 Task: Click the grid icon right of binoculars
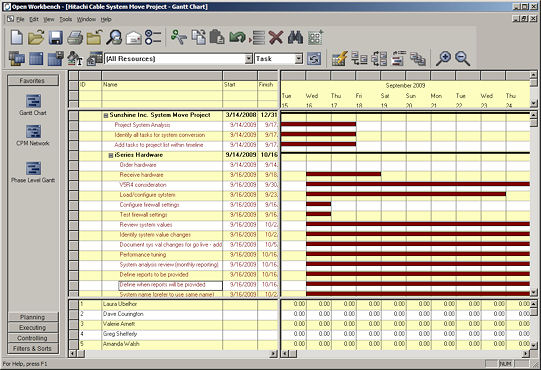coord(315,38)
